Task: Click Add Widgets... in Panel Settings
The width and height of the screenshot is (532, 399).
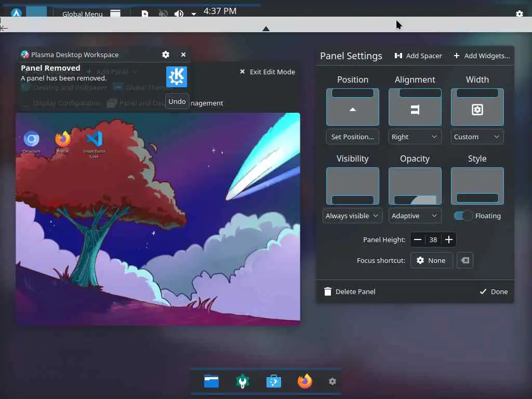Action: coord(482,56)
